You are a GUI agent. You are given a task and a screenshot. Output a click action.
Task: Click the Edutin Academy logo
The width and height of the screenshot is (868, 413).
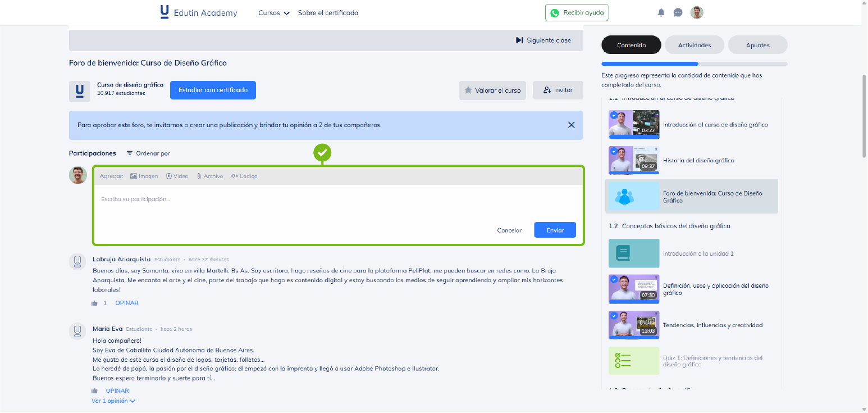199,12
